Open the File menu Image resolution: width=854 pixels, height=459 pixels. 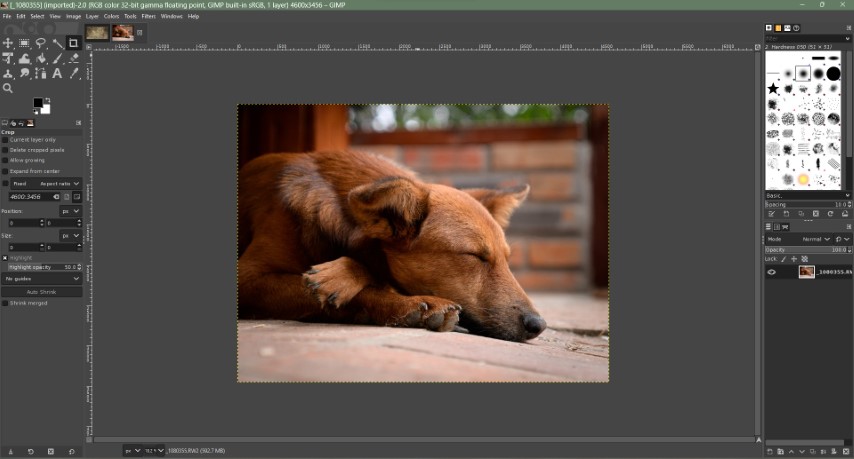point(7,16)
